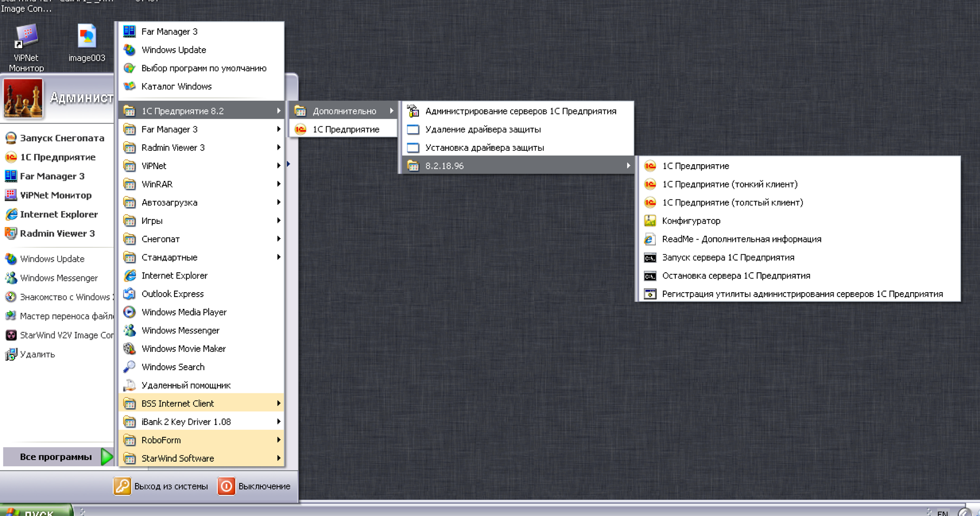Launch Windows Messenger from the All Programs menu
980x516 pixels.
click(201, 331)
